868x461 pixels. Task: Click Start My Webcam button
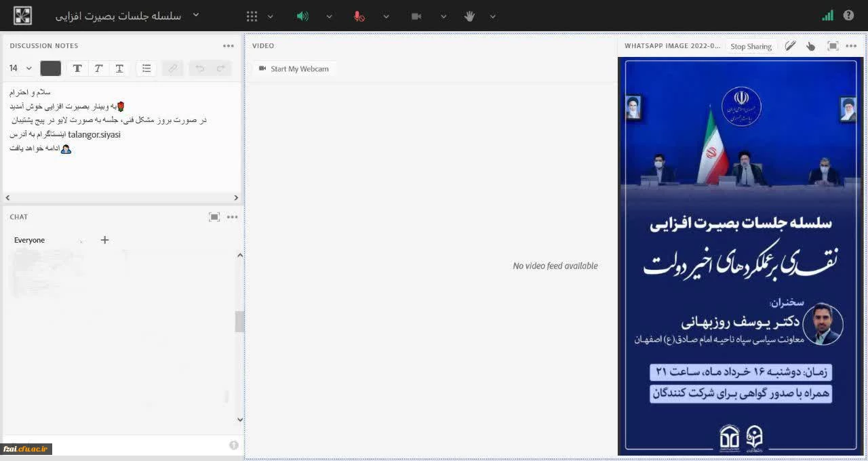pos(294,68)
